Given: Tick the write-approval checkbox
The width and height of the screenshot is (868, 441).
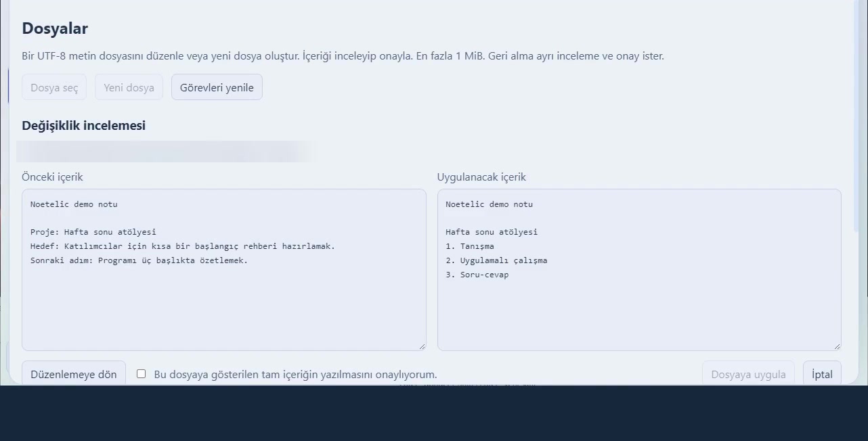Looking at the screenshot, I should 141,373.
